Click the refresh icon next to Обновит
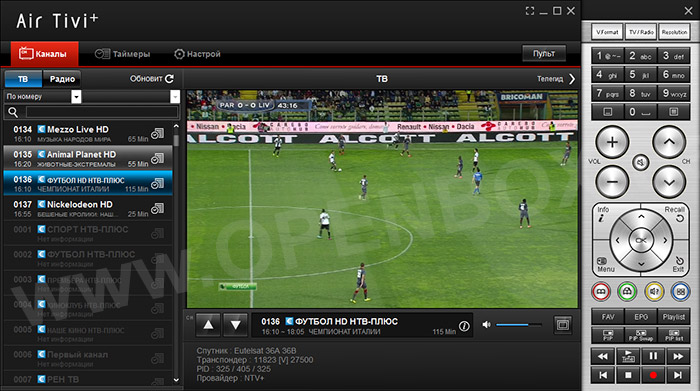This screenshot has width=700, height=391. pyautogui.click(x=169, y=79)
